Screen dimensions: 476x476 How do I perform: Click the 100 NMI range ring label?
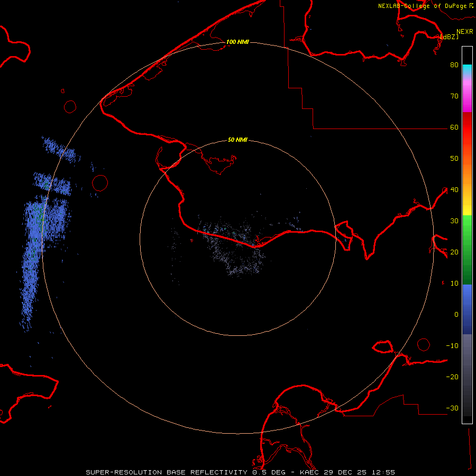pyautogui.click(x=237, y=42)
